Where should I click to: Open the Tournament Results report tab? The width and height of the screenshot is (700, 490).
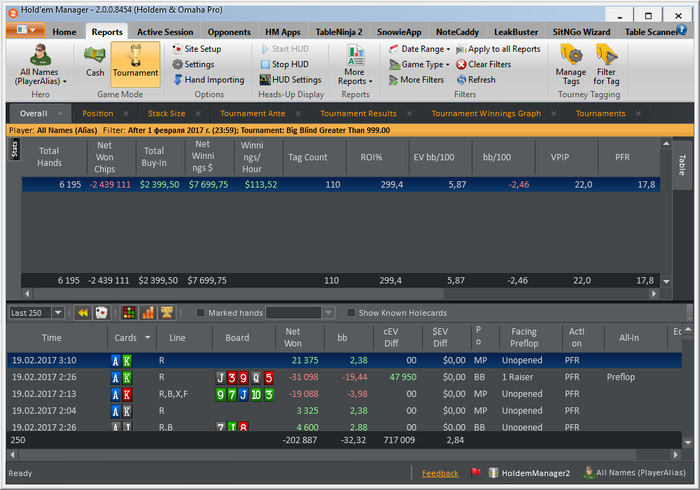pos(358,114)
